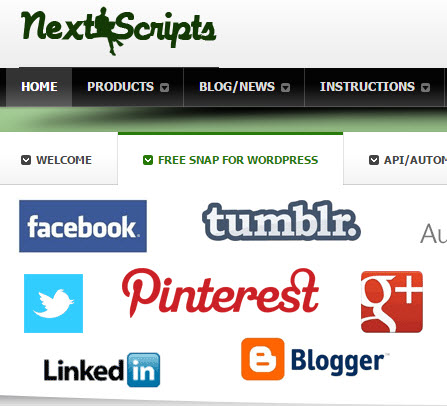Screen dimensions: 447x406
Task: Click the Facebook logo
Action: (83, 226)
